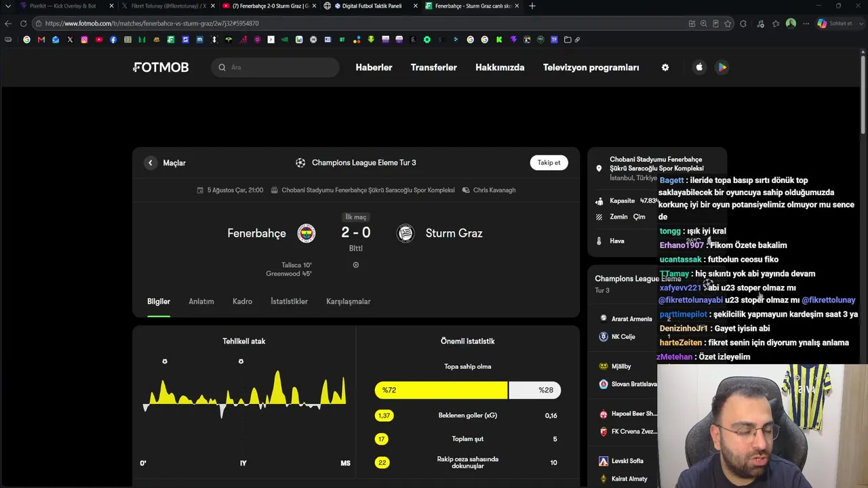Click the white %28 possession bar

click(x=535, y=390)
